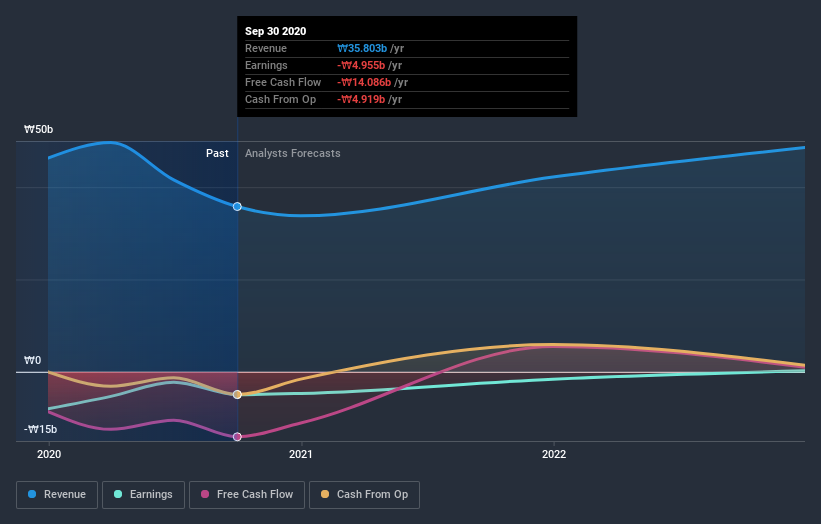Click the teal Earnings legend dot
Viewport: 821px width, 524px height.
[118, 494]
